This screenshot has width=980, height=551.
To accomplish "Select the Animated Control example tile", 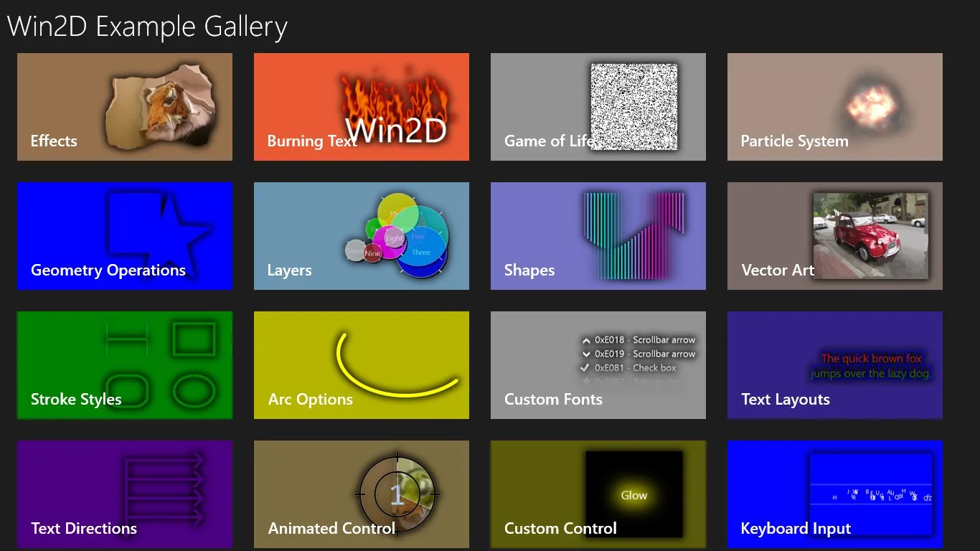I will (x=362, y=494).
